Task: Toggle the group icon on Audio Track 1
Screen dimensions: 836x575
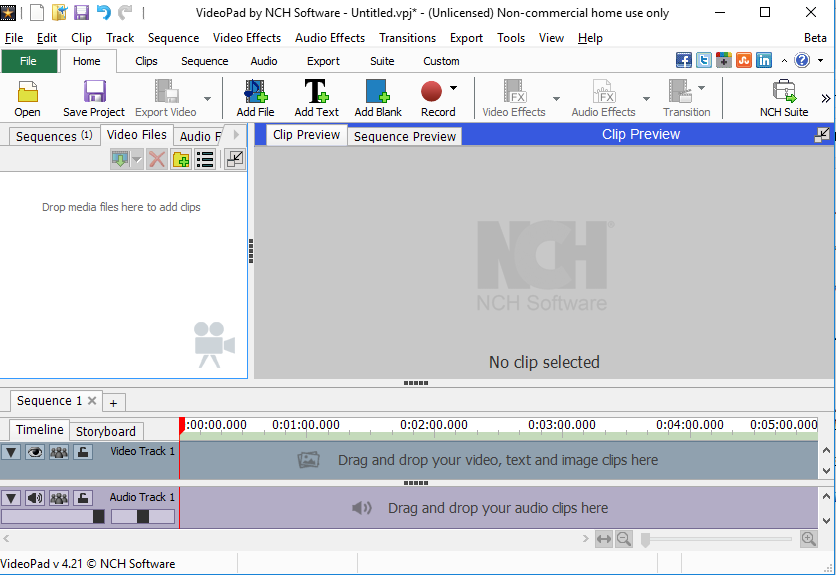Action: click(x=59, y=498)
